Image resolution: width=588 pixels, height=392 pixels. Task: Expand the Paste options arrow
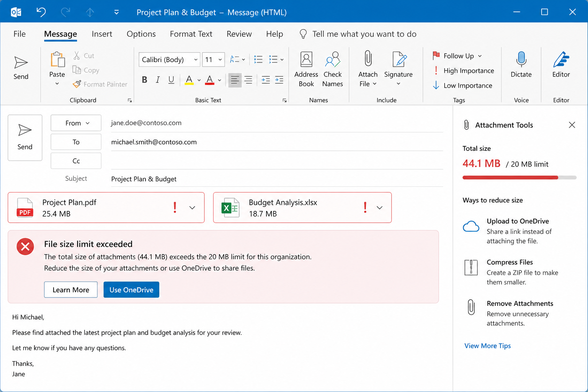pos(57,83)
